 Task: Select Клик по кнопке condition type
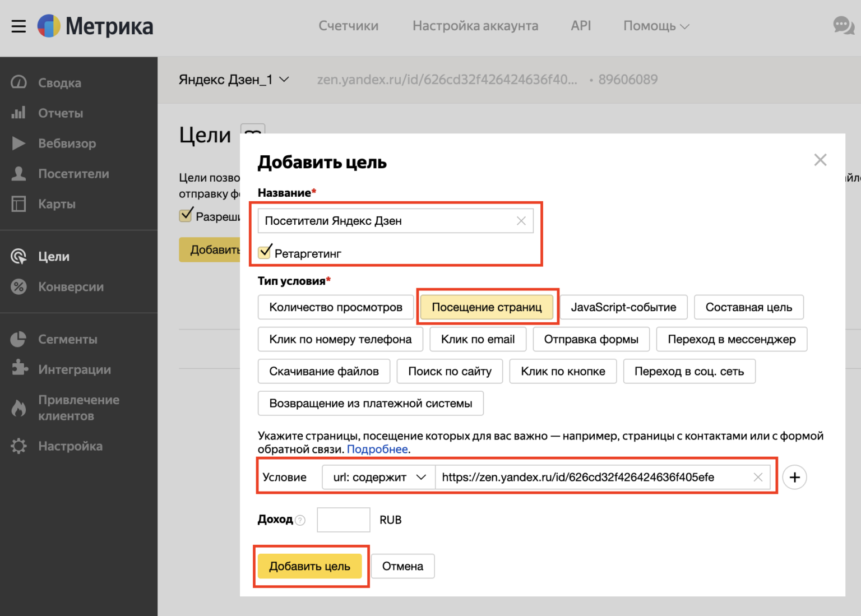coord(563,371)
